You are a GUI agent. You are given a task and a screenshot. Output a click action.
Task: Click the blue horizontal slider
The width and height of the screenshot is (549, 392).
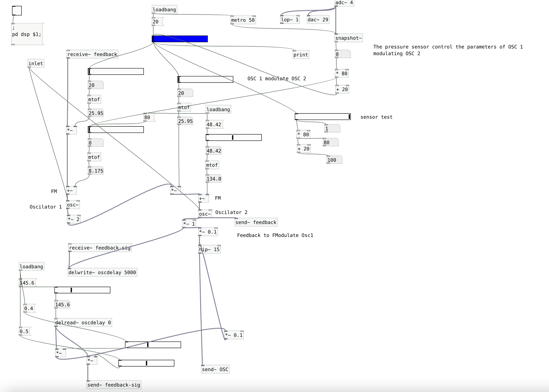click(x=180, y=38)
